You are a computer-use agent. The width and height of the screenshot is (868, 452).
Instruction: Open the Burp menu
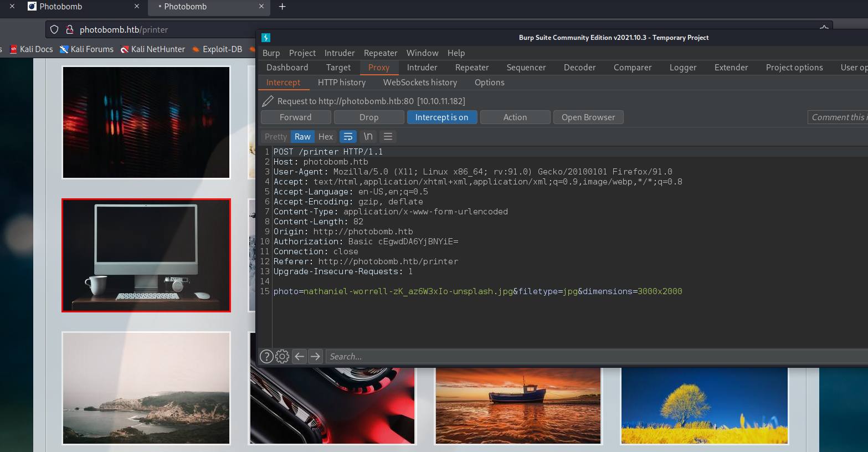coord(271,53)
